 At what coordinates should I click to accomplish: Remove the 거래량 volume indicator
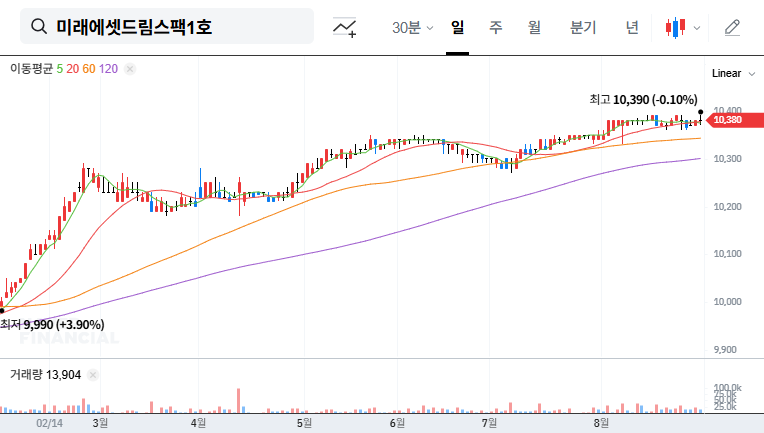[93, 375]
